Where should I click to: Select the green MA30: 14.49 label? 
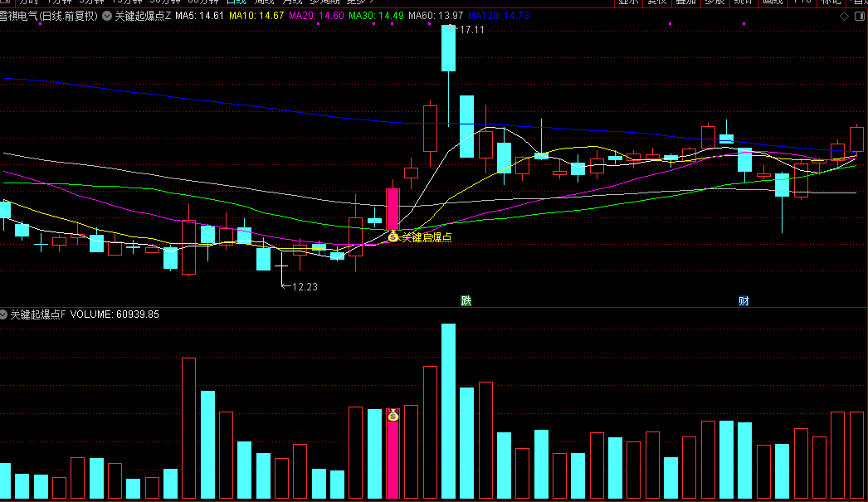[377, 16]
